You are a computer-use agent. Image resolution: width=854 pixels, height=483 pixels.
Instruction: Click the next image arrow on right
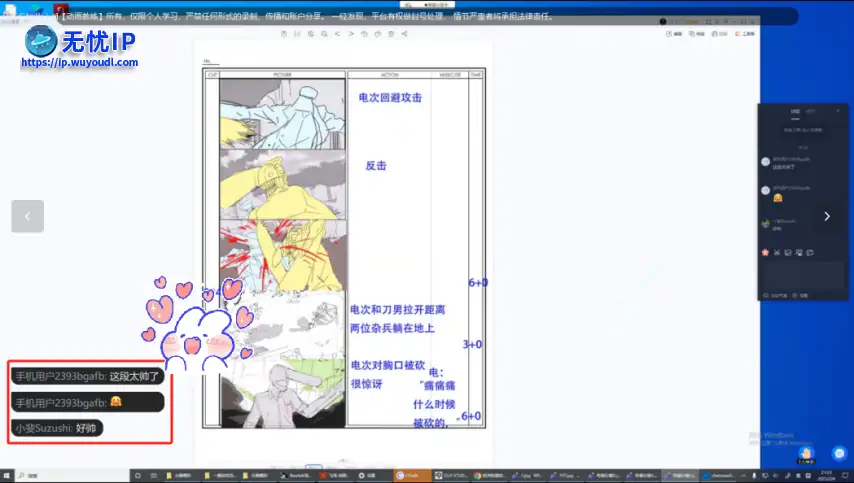coord(826,216)
